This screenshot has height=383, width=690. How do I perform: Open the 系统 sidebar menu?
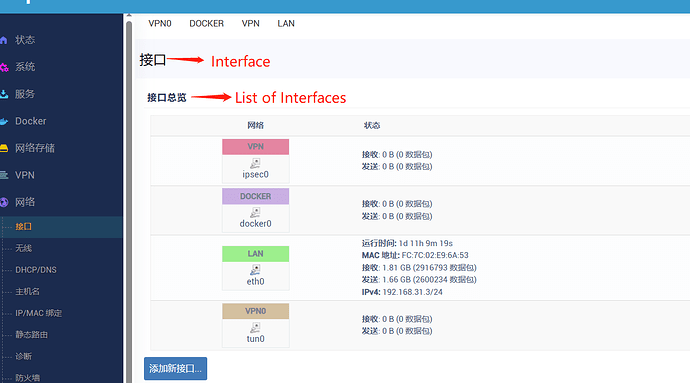25,67
